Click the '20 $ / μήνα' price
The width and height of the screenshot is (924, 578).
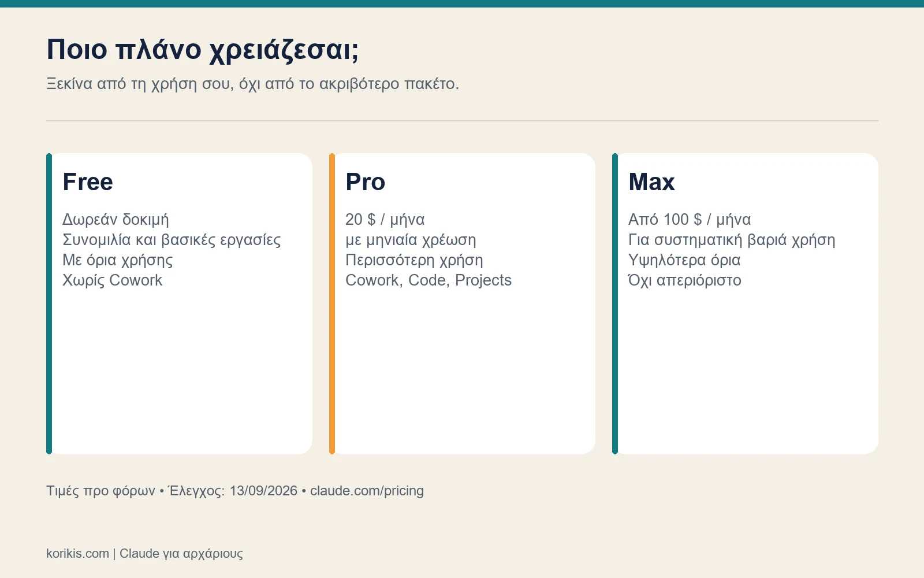tap(385, 220)
